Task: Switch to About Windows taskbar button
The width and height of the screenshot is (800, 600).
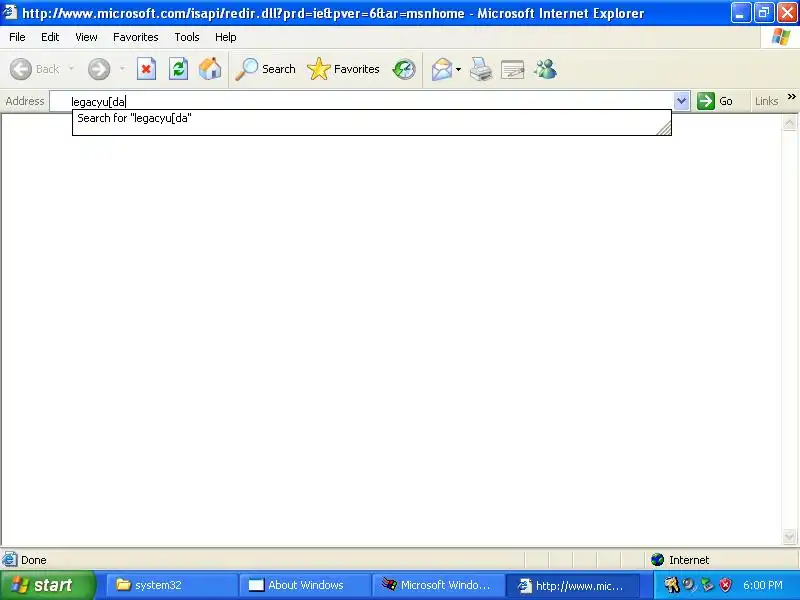Action: click(306, 585)
